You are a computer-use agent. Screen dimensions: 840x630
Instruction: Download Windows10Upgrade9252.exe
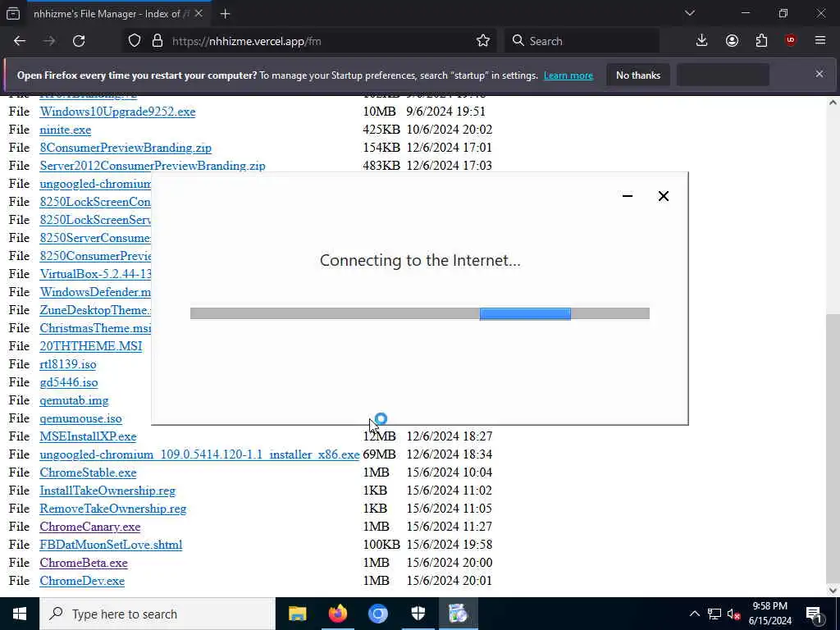(x=117, y=112)
